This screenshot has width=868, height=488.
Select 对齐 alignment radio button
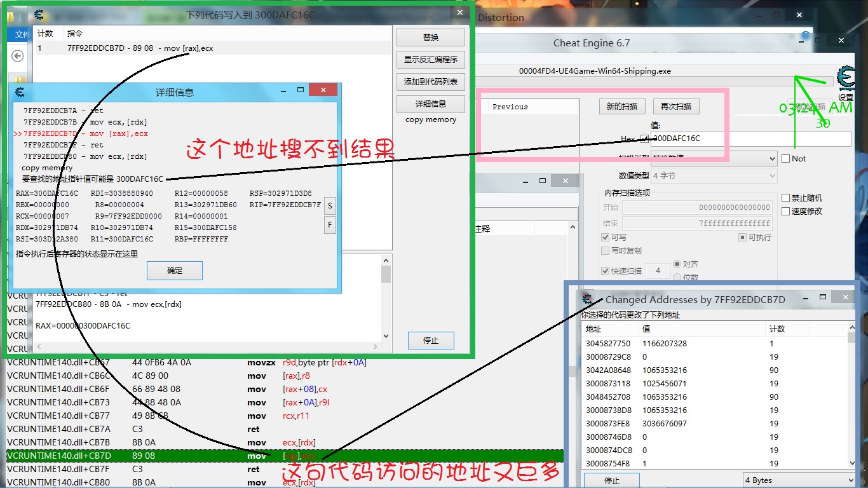tap(677, 264)
